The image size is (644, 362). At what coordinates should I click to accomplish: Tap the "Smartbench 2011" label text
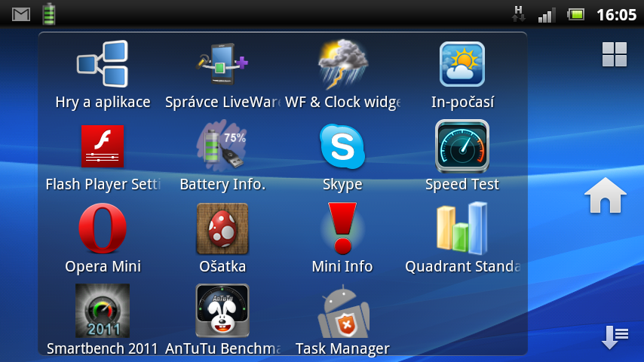pos(103,348)
